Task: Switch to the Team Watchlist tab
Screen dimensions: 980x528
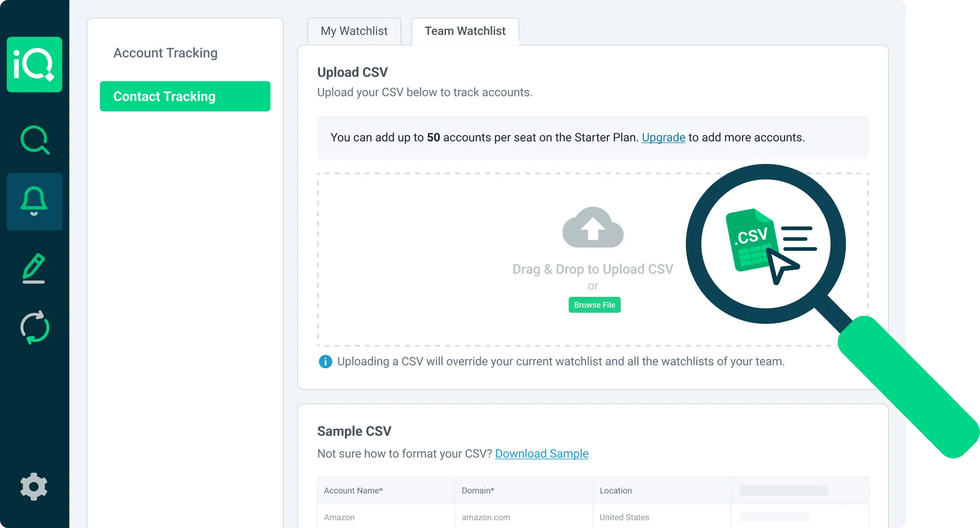Action: (x=465, y=31)
